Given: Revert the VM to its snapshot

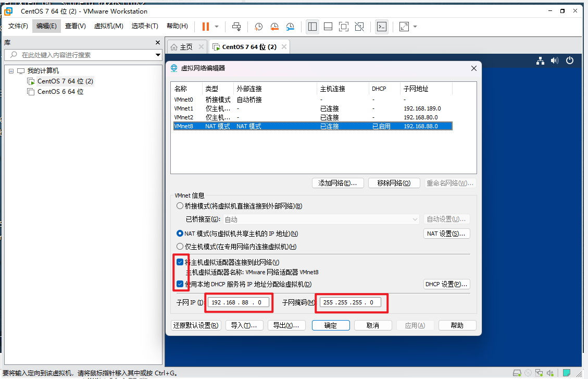Looking at the screenshot, I should (274, 27).
